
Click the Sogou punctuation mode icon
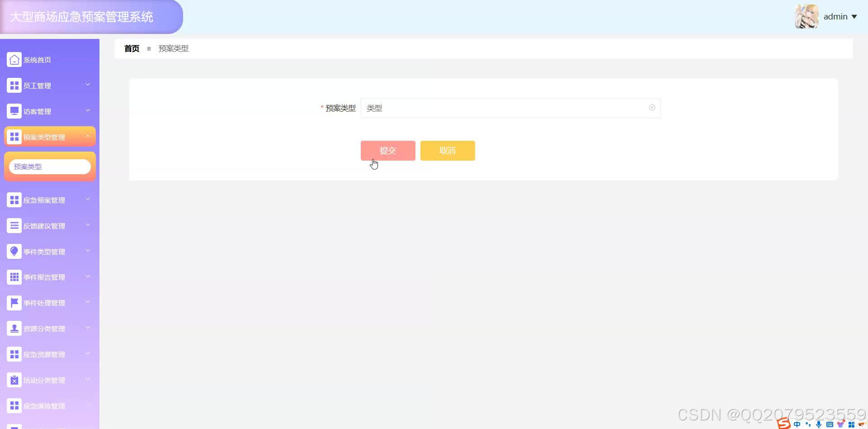pyautogui.click(x=808, y=424)
